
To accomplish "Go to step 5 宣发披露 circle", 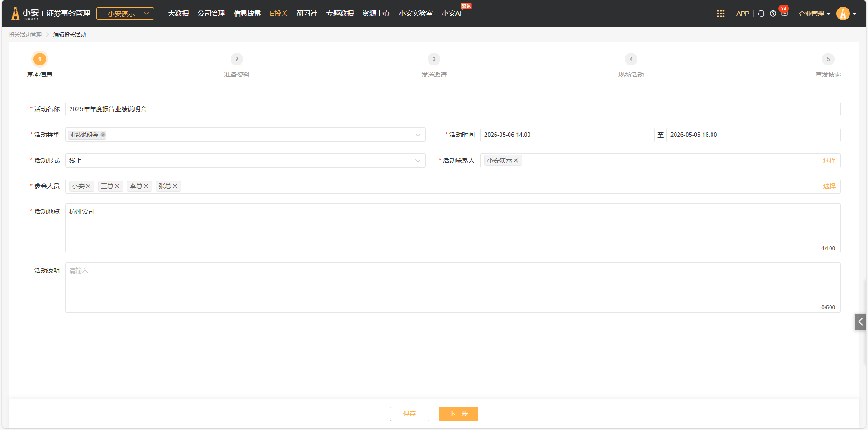I will point(828,59).
